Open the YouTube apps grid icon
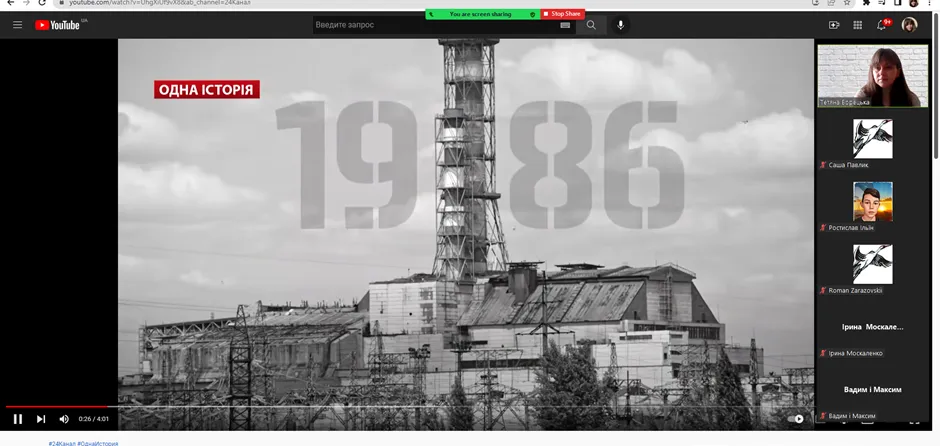Viewport: 940px width, 446px height. (x=858, y=25)
